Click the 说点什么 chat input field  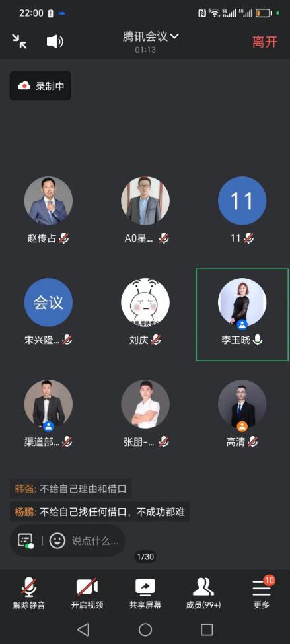[95, 540]
